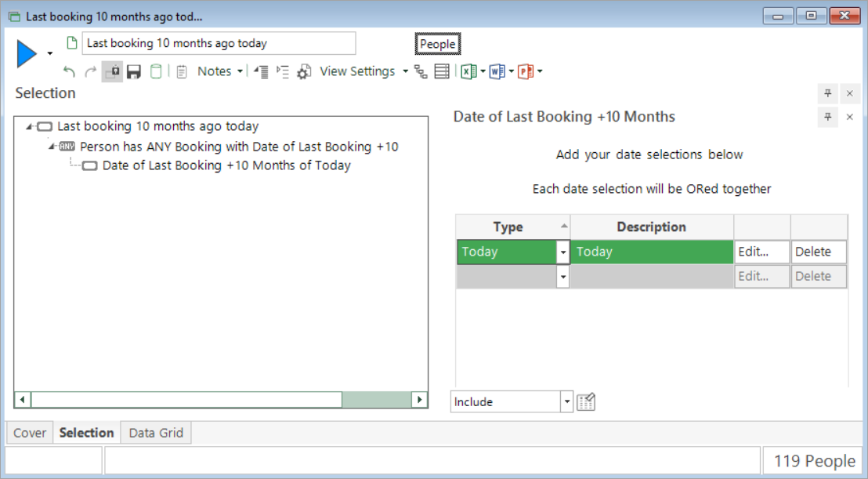
Task: Click the horizontal scrollbar thumb in the tree
Action: [x=186, y=400]
